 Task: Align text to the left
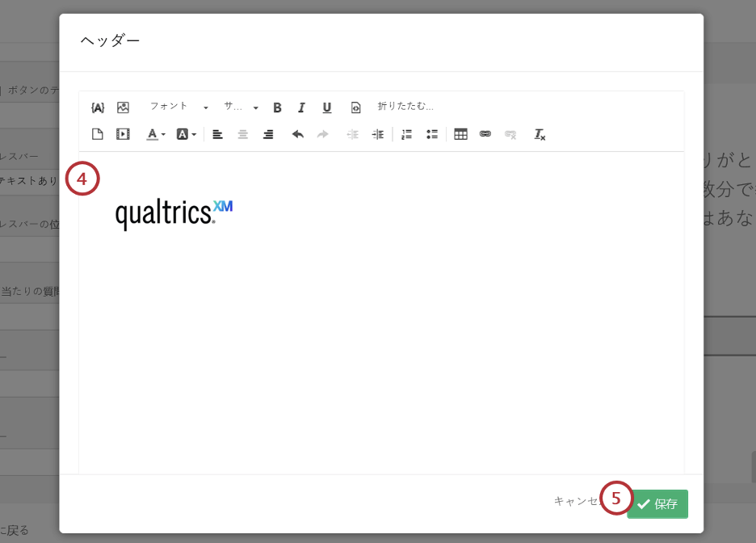point(218,135)
